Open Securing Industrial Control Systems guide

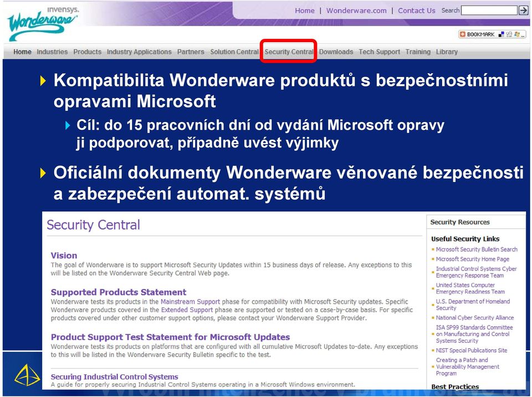[114, 376]
